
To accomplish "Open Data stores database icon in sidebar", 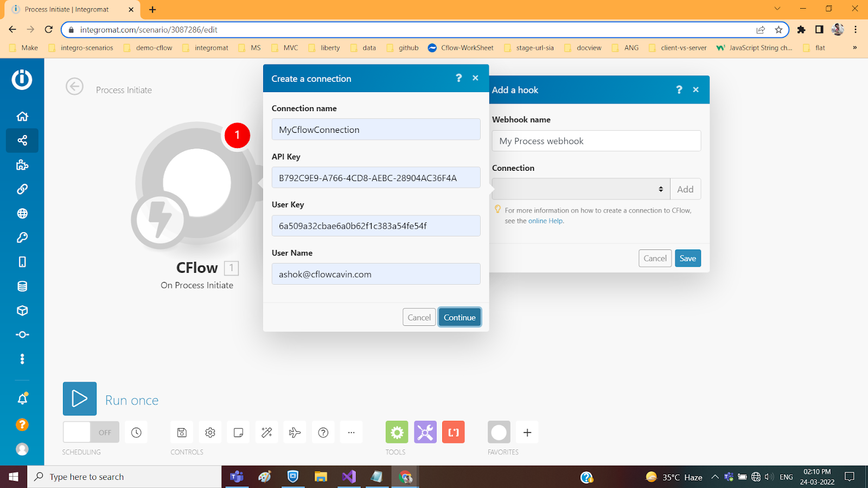I will (x=22, y=286).
